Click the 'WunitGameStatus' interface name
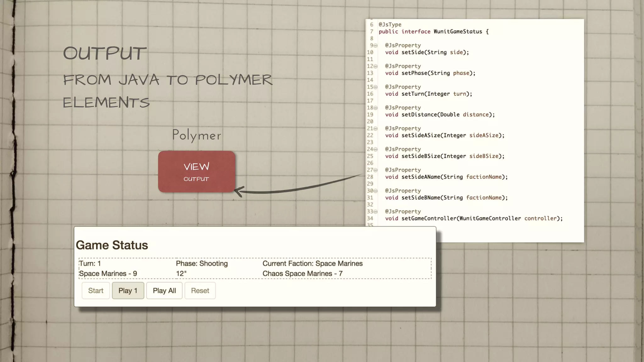 coord(458,31)
